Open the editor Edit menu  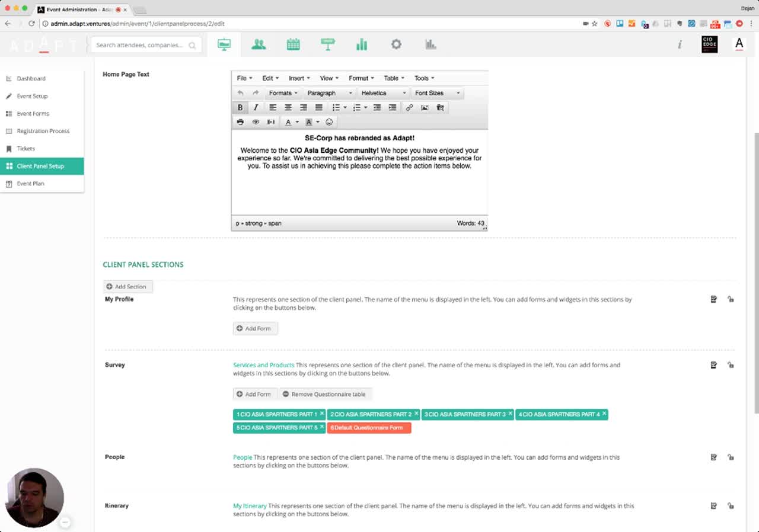pyautogui.click(x=270, y=78)
